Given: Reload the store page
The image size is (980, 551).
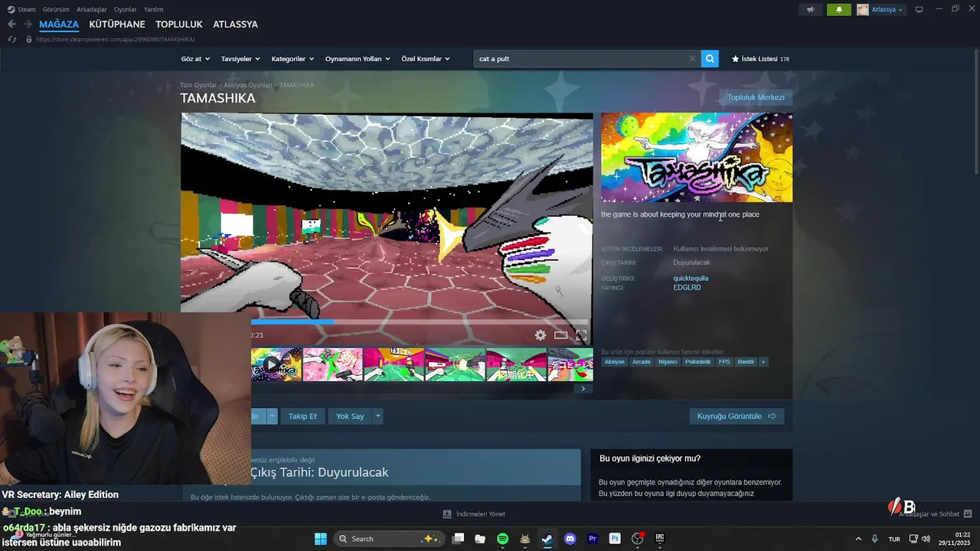Looking at the screenshot, I should (11, 39).
